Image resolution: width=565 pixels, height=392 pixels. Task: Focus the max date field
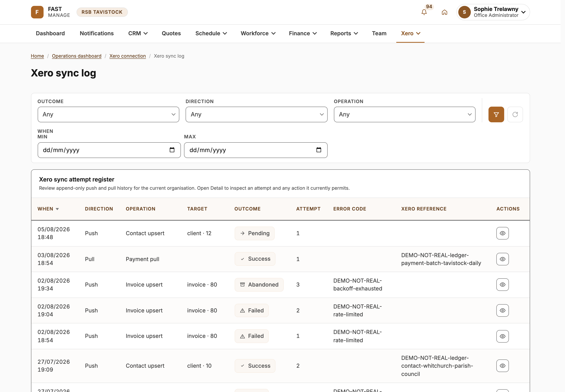pyautogui.click(x=256, y=150)
